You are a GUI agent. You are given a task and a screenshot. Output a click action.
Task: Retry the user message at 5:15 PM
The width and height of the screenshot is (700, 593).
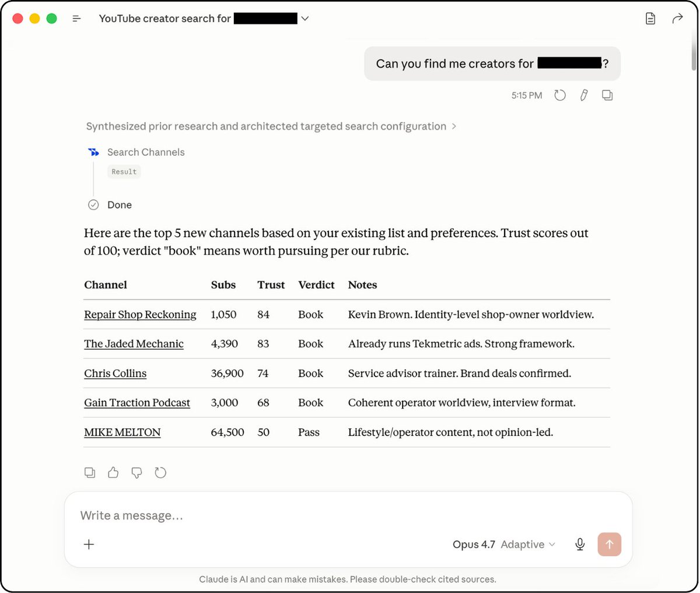[560, 95]
